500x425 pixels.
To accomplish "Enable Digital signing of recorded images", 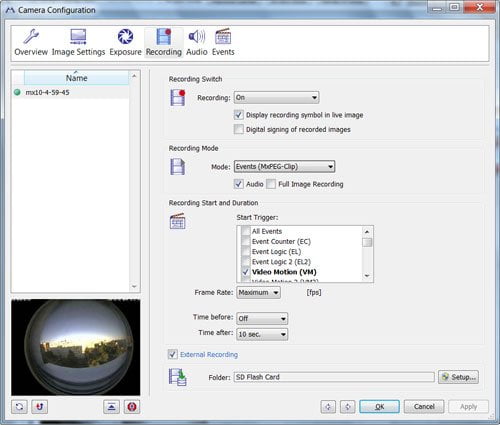I will [x=239, y=129].
